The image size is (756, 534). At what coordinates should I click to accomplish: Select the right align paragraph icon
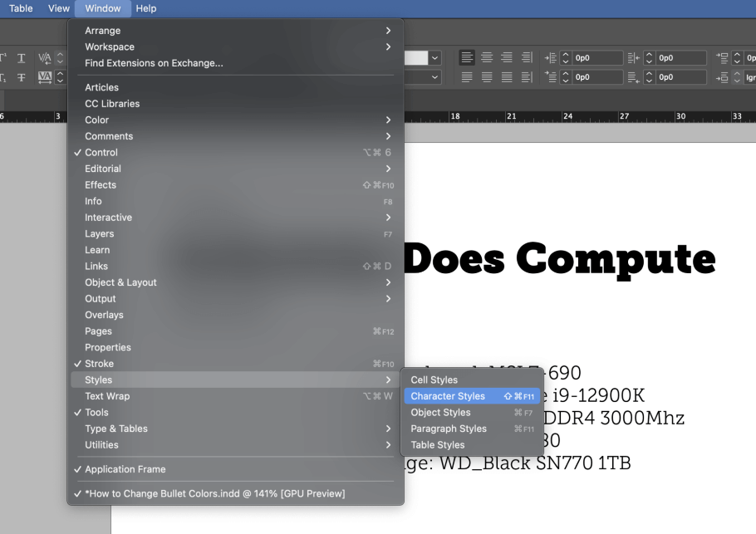pyautogui.click(x=506, y=58)
